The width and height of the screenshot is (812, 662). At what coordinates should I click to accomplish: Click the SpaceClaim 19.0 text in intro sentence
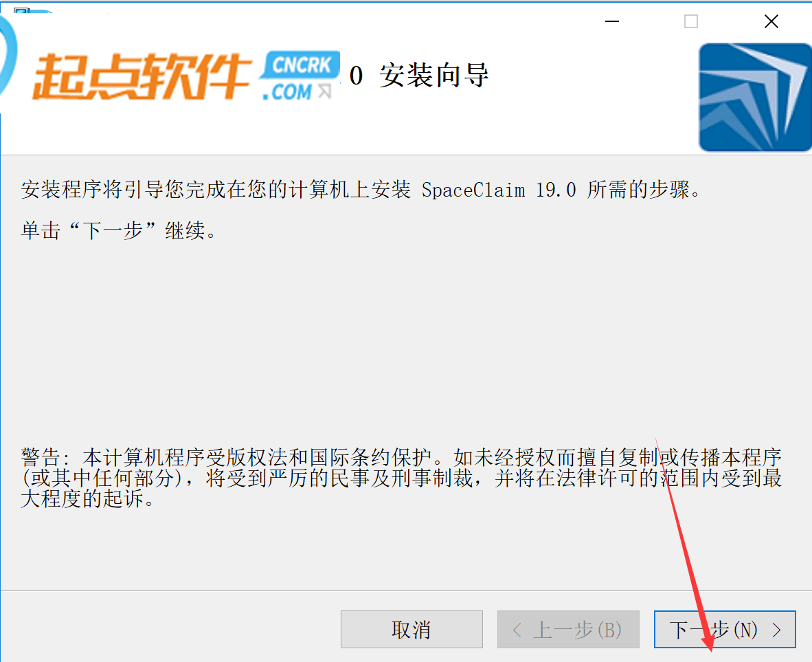coord(499,190)
